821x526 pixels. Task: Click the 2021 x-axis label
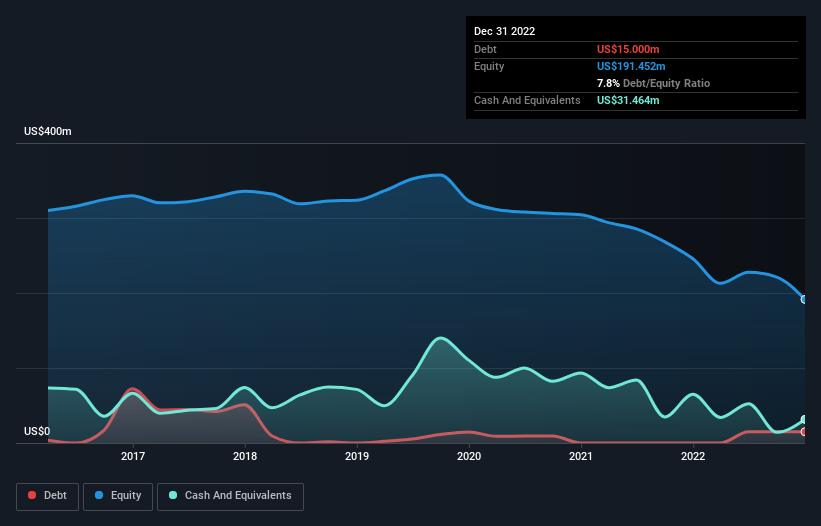[581, 456]
